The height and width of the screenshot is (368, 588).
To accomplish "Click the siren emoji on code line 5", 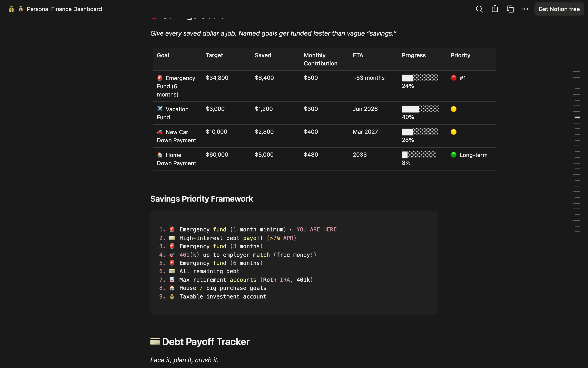I will [172, 263].
